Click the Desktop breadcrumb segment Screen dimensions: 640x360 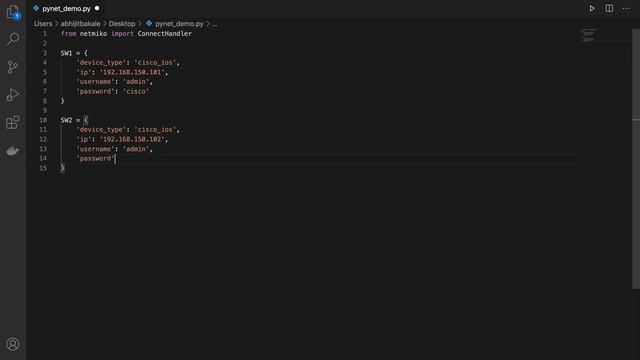point(122,24)
